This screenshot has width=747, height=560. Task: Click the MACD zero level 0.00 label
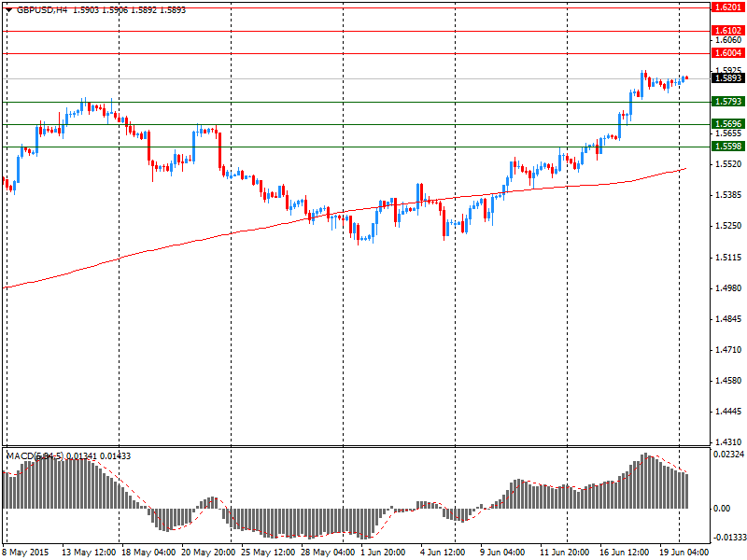point(721,509)
